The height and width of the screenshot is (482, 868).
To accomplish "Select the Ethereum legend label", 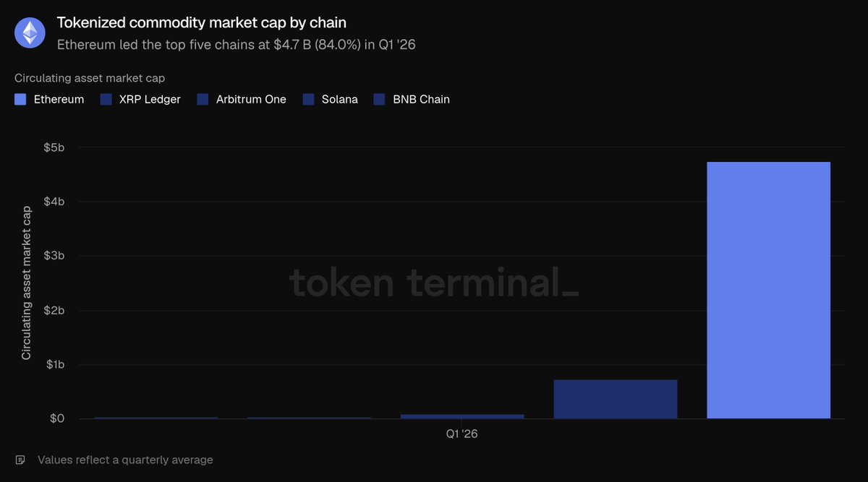I will pyautogui.click(x=59, y=100).
